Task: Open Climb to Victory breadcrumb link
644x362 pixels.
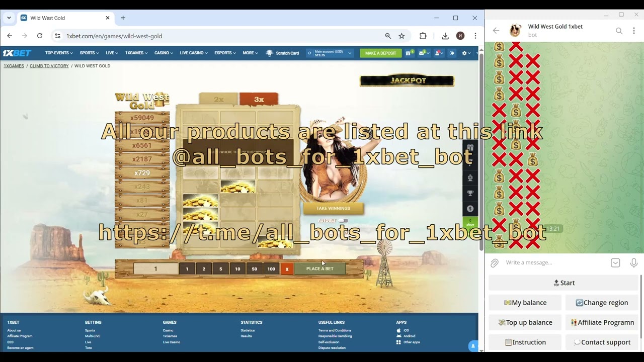Action: pos(49,66)
